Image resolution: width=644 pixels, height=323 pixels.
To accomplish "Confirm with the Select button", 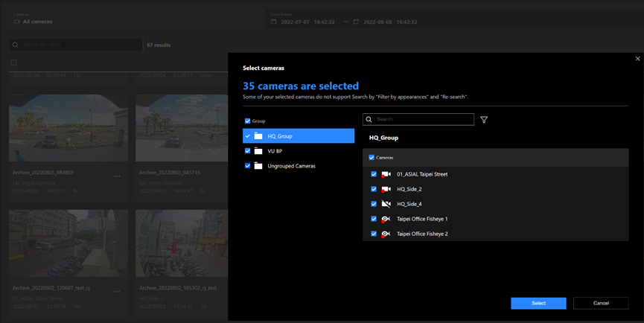I will pos(538,303).
